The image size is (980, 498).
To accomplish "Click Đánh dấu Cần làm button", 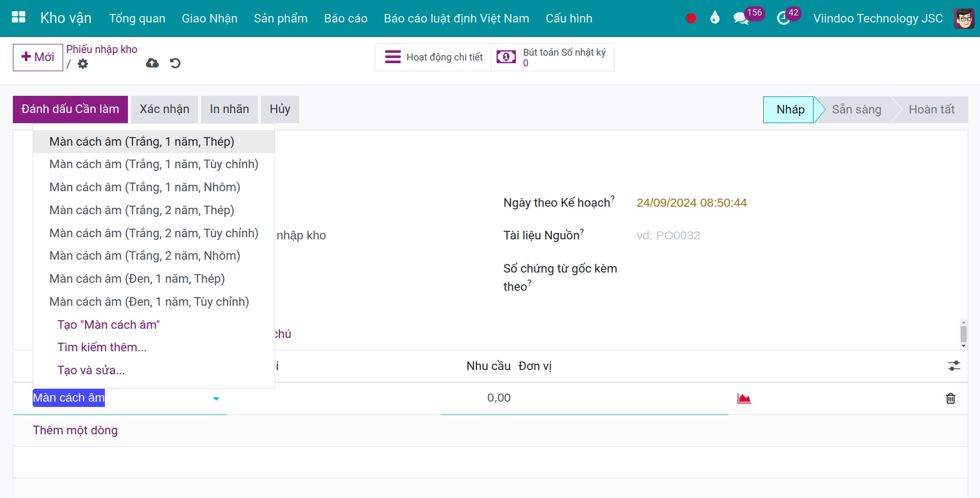I will point(70,109).
